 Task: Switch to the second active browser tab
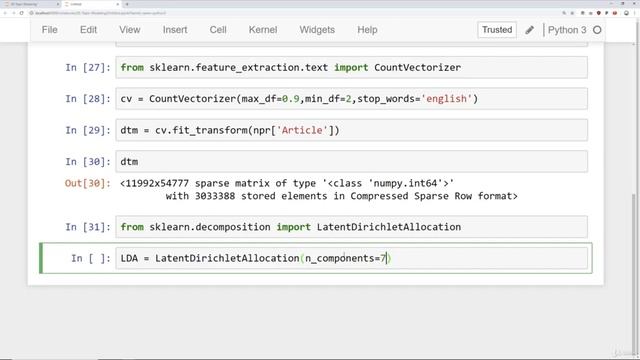point(91,4)
